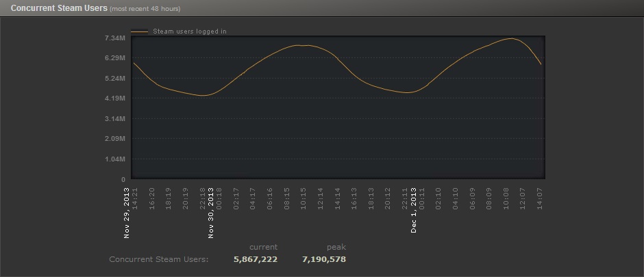The image size is (644, 277).
Task: Click the 1.04M y-axis label
Action: [x=115, y=159]
